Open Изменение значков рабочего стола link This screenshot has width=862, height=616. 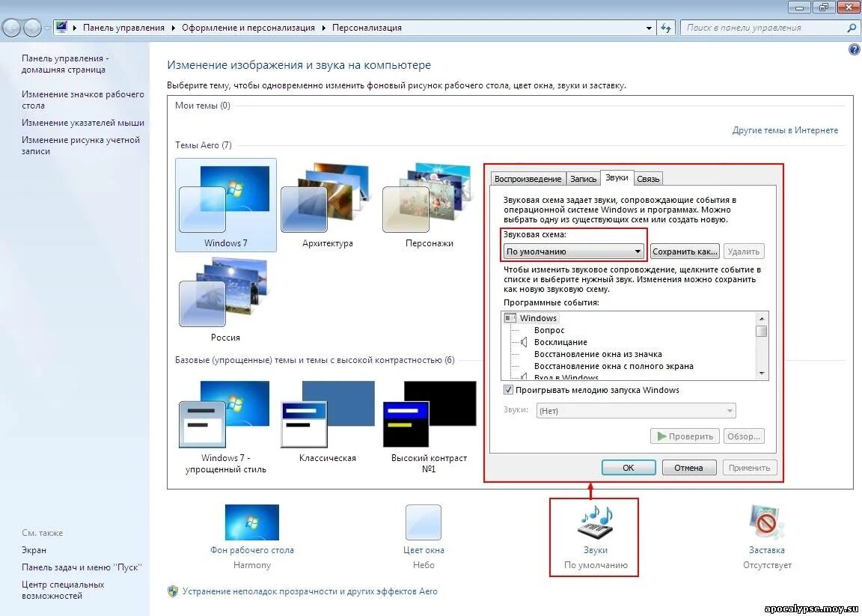83,100
